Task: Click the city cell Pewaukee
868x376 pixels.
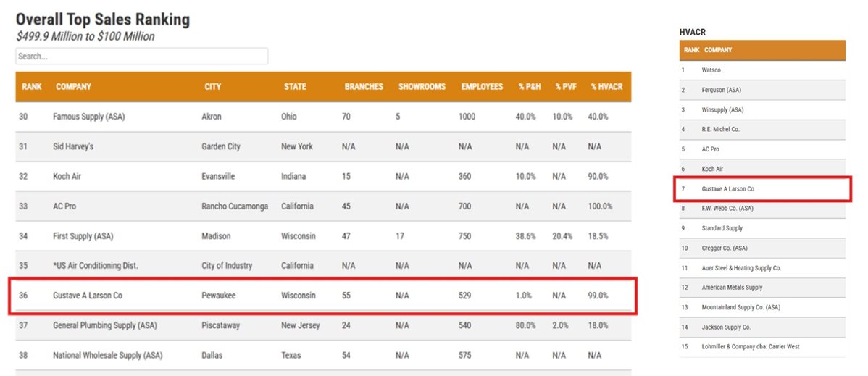Action: [219, 296]
